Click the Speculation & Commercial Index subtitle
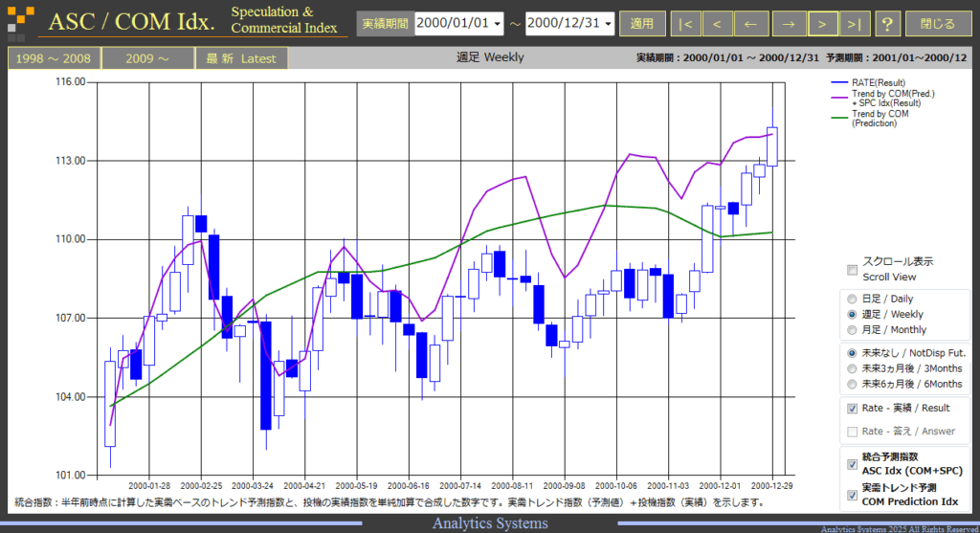980x533 pixels. click(x=283, y=20)
